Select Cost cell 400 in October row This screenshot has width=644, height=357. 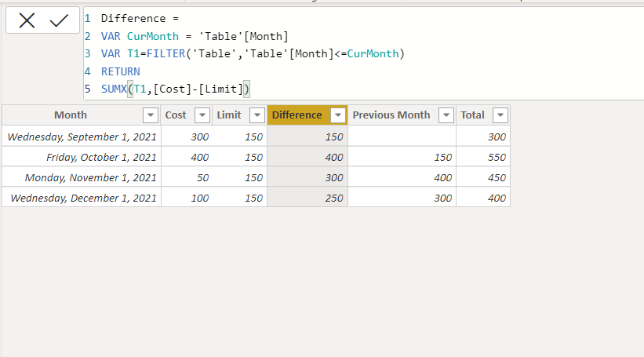[x=187, y=157]
